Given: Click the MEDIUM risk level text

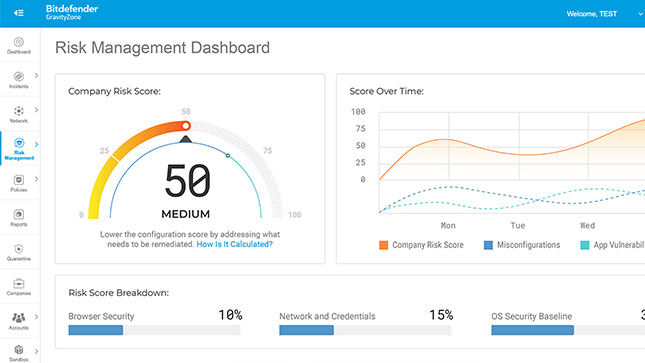Looking at the screenshot, I should [x=186, y=214].
